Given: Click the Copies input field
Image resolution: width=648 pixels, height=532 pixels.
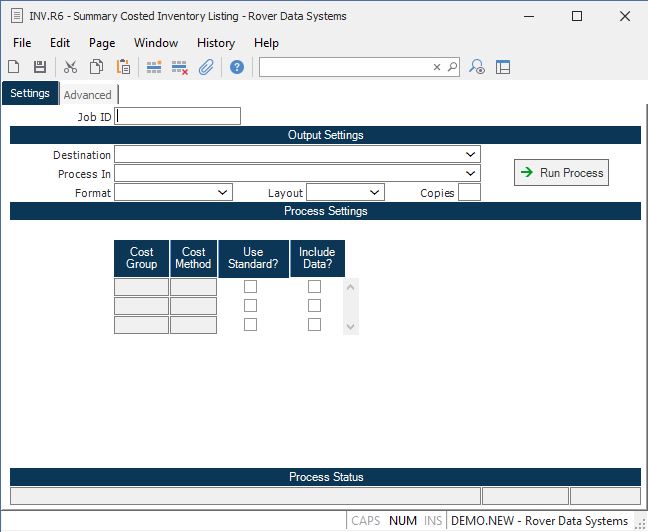Looking at the screenshot, I should pos(469,193).
